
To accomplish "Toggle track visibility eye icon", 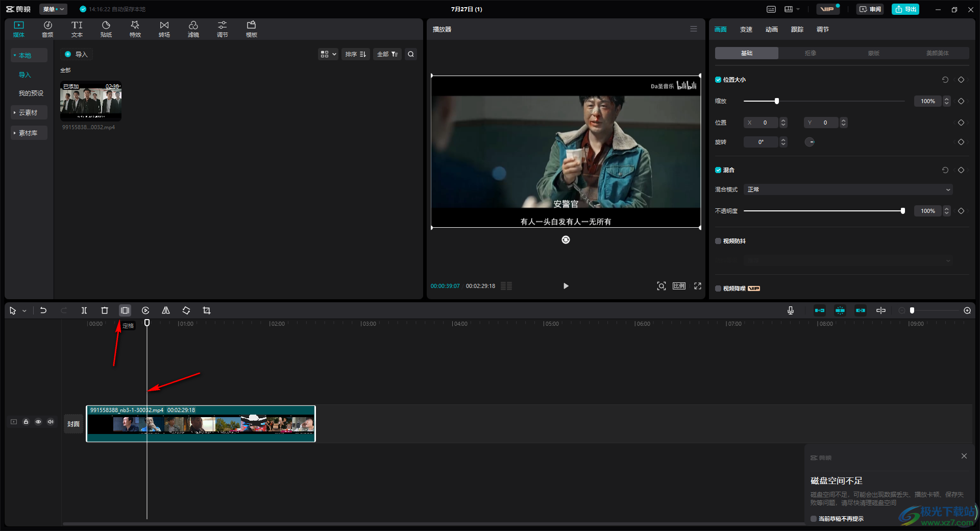I will (x=38, y=422).
